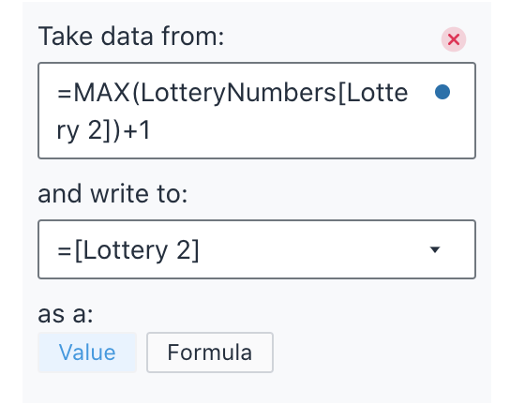Click inside the '=MAX(LotteryNumbers[Lotte' first line

pos(232,94)
